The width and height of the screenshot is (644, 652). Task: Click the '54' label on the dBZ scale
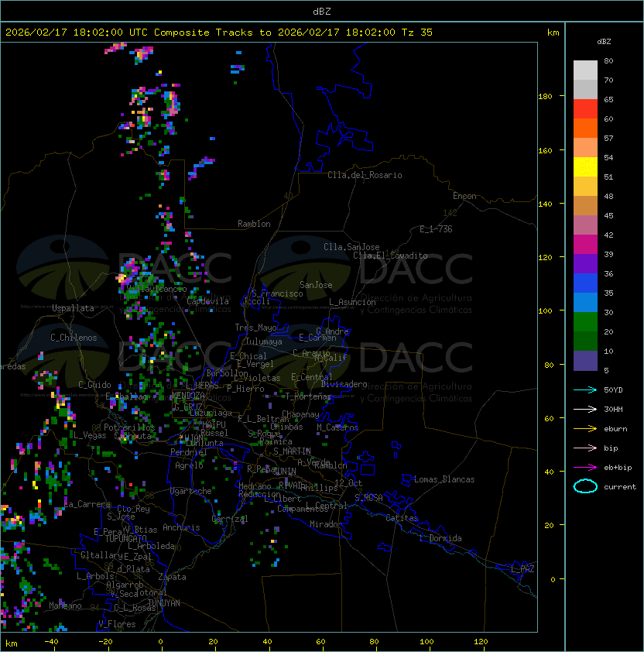608,158
